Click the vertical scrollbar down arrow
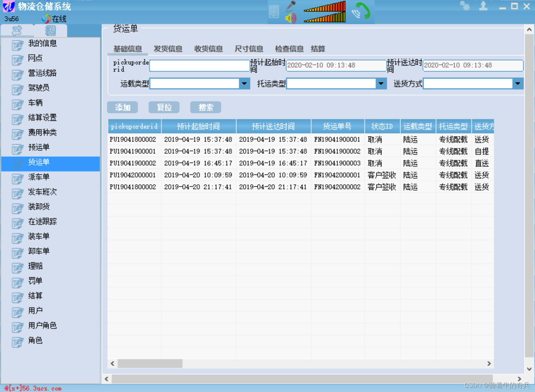The image size is (535, 392). coord(529,369)
